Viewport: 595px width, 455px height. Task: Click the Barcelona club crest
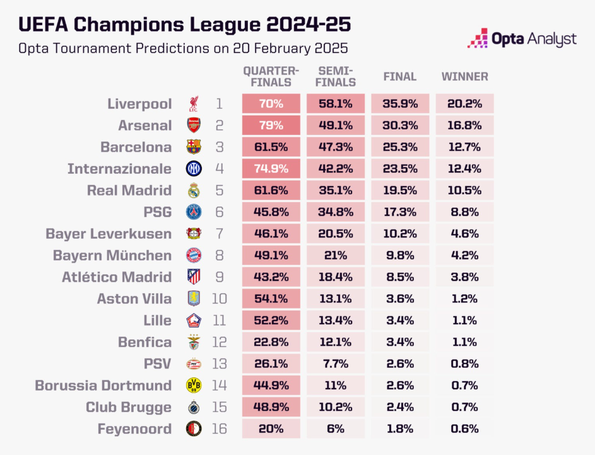pyautogui.click(x=194, y=147)
